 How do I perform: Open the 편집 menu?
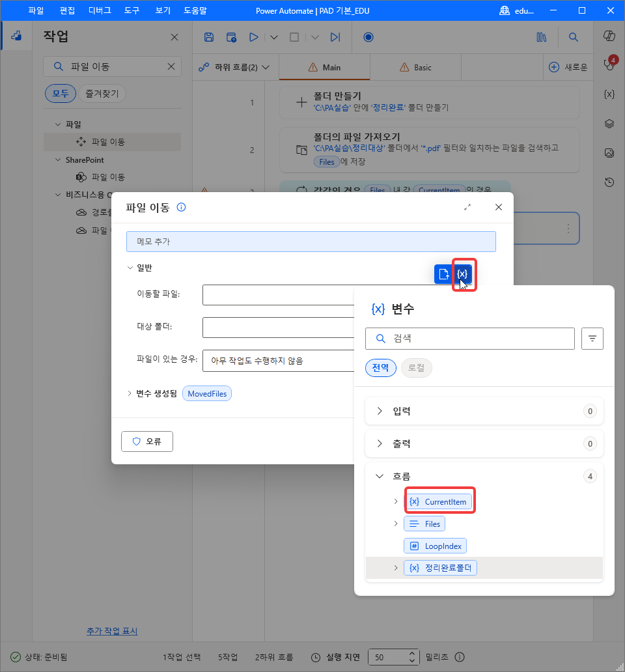click(x=67, y=10)
